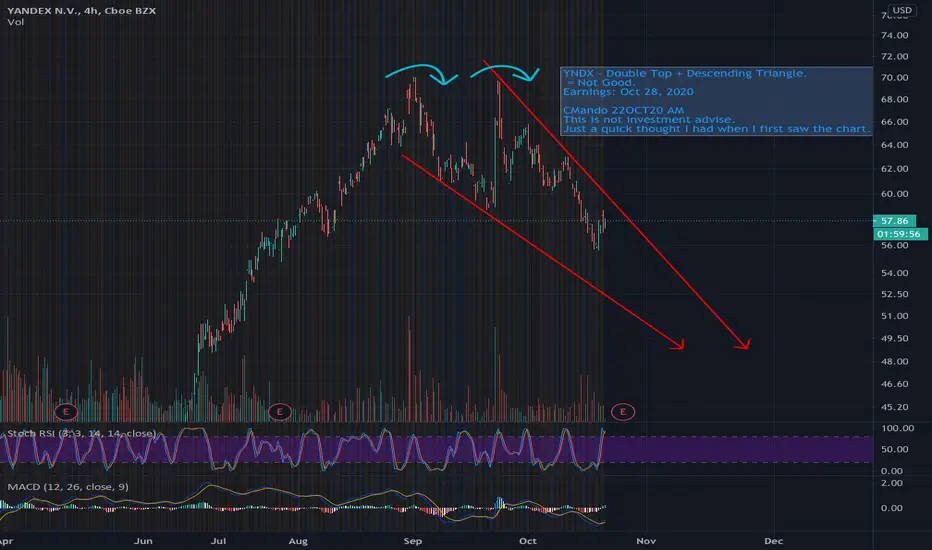Image resolution: width=932 pixels, height=550 pixels.
Task: Click the Nov label on time axis
Action: (646, 541)
